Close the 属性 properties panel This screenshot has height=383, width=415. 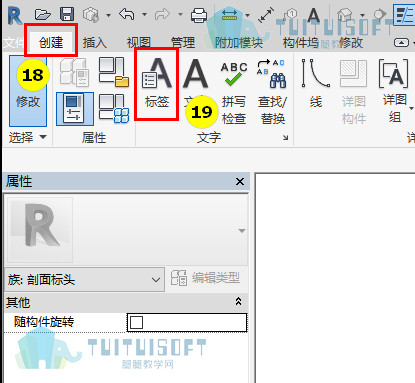coord(240,182)
